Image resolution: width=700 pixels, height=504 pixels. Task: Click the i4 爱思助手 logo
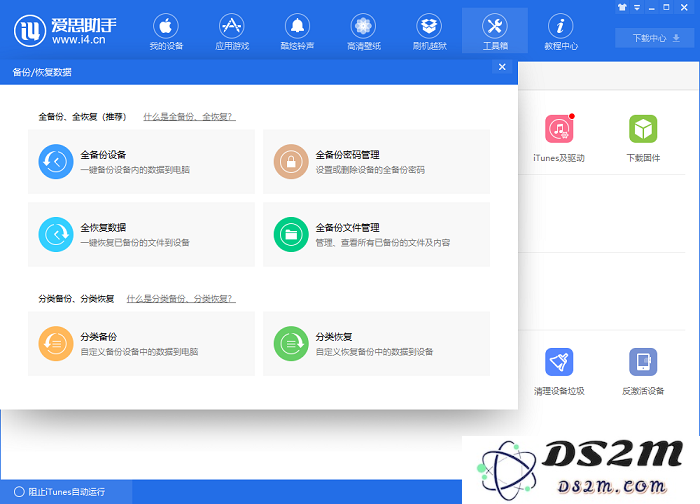pyautogui.click(x=65, y=30)
